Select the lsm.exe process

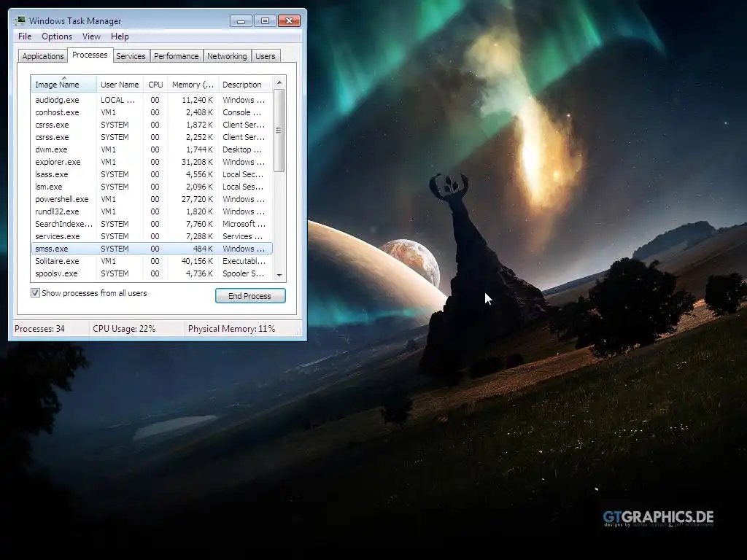tap(152, 187)
